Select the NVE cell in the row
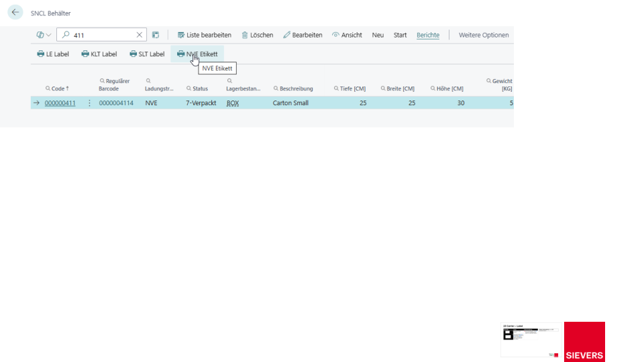The width and height of the screenshot is (644, 362). click(151, 103)
